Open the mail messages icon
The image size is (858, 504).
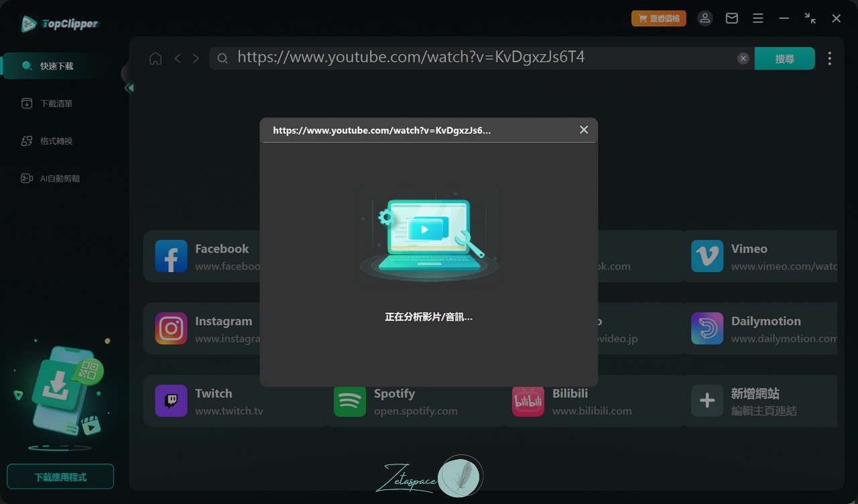[732, 19]
